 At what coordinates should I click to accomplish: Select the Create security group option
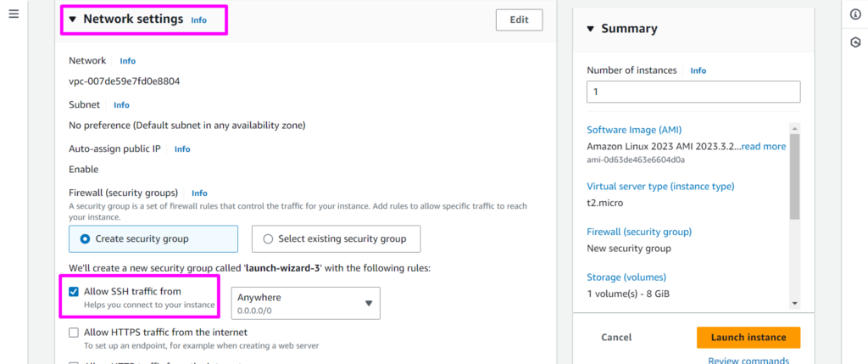[85, 239]
